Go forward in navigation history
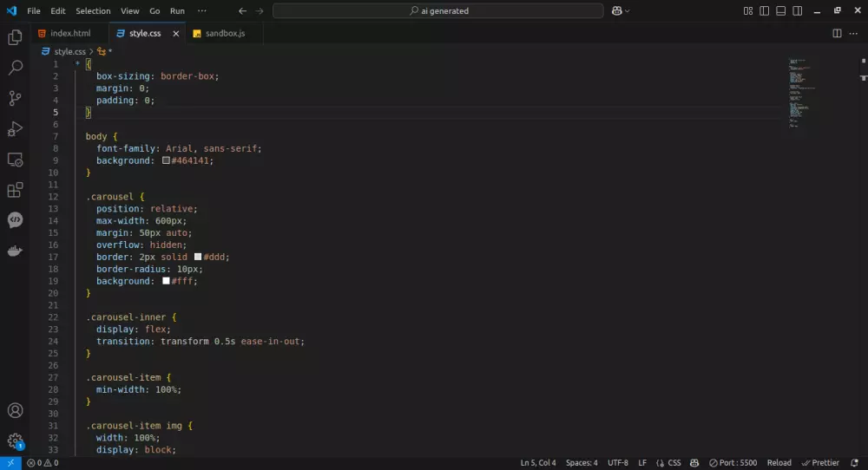 point(259,10)
